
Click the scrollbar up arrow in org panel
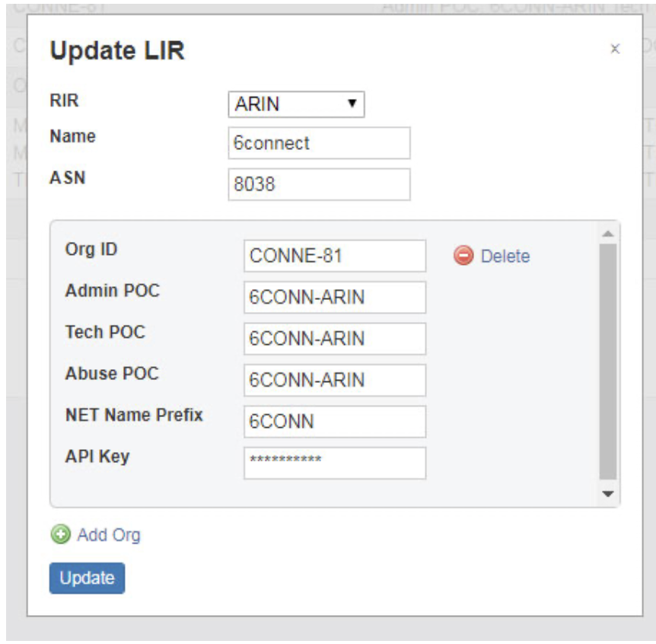[x=607, y=232]
